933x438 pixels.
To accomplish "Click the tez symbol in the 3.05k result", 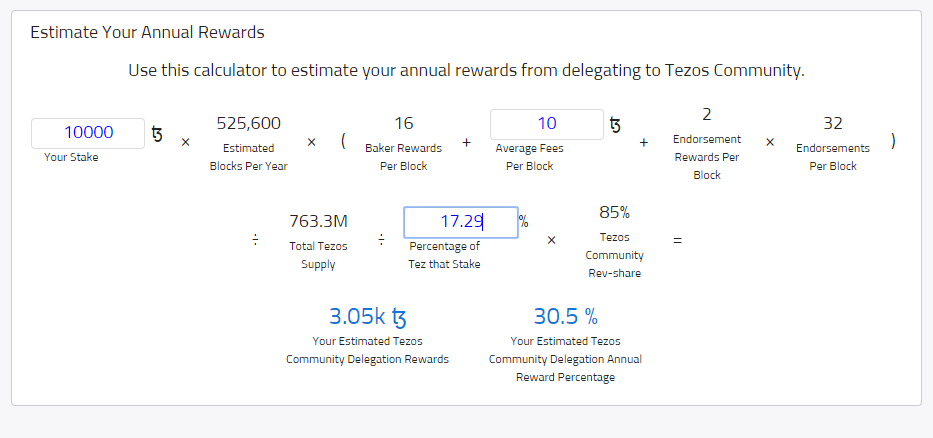I will [x=398, y=318].
